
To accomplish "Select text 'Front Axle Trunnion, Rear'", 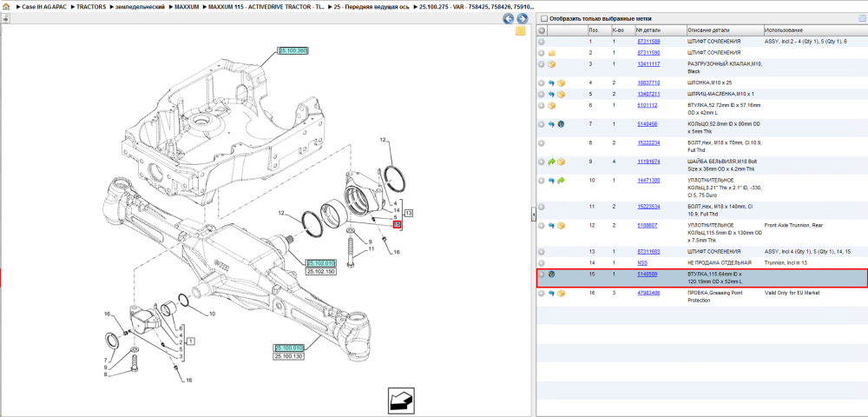I will (792, 225).
